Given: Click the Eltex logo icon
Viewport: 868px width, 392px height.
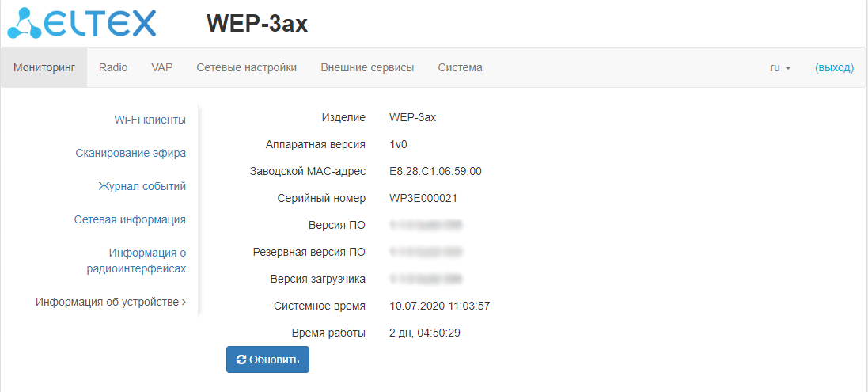Looking at the screenshot, I should 24,23.
